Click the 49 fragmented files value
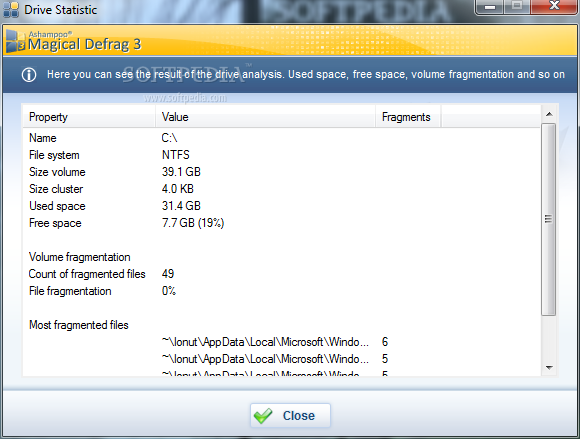580x439 pixels. point(168,274)
